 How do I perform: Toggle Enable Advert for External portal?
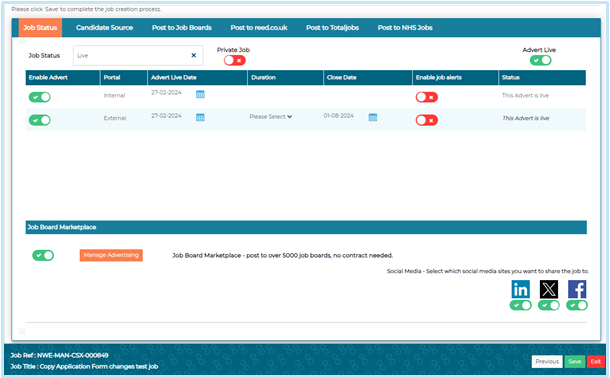40,120
